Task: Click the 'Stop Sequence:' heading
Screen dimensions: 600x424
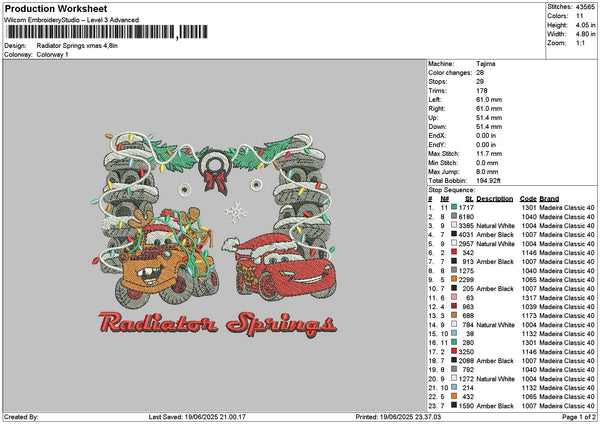Action: 452,190
